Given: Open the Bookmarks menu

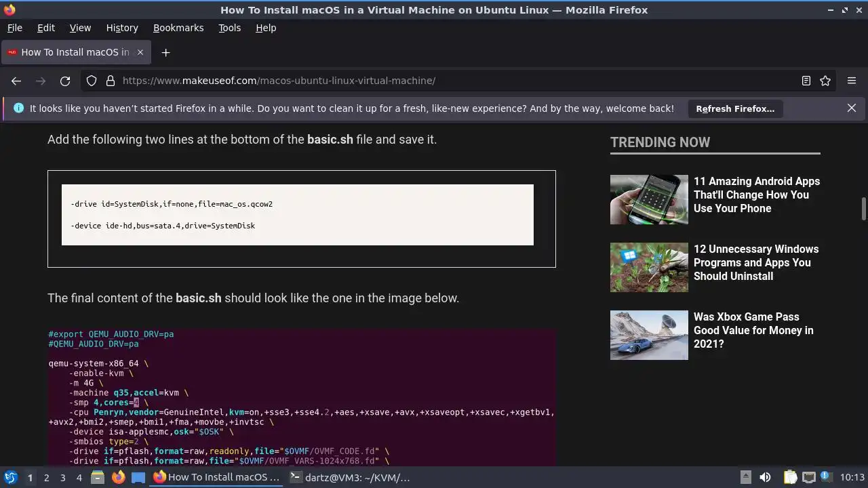Looking at the screenshot, I should point(178,28).
